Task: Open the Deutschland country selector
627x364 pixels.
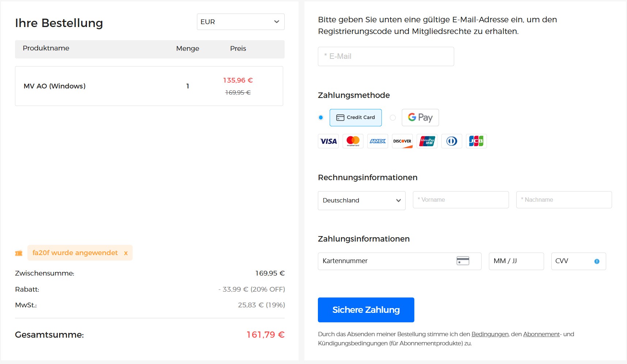Action: click(x=361, y=200)
